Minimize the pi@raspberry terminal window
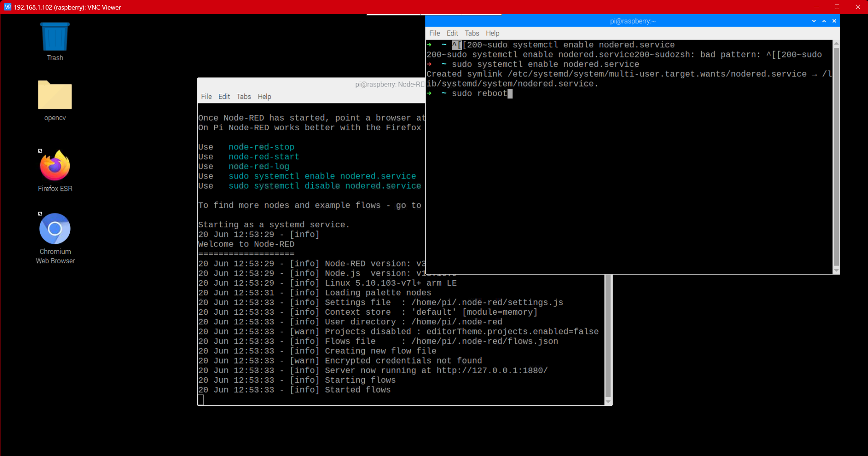Image resolution: width=868 pixels, height=456 pixels. tap(814, 21)
